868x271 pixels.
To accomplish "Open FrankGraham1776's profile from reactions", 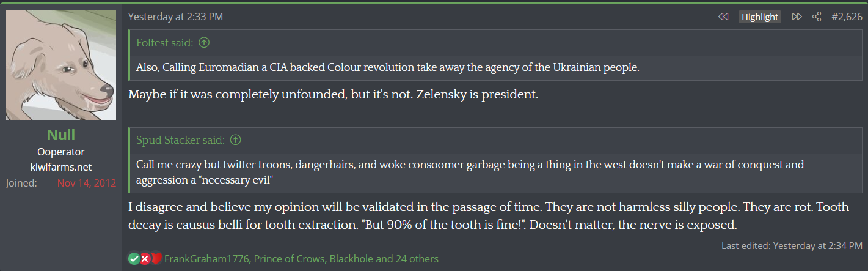I will click(206, 259).
